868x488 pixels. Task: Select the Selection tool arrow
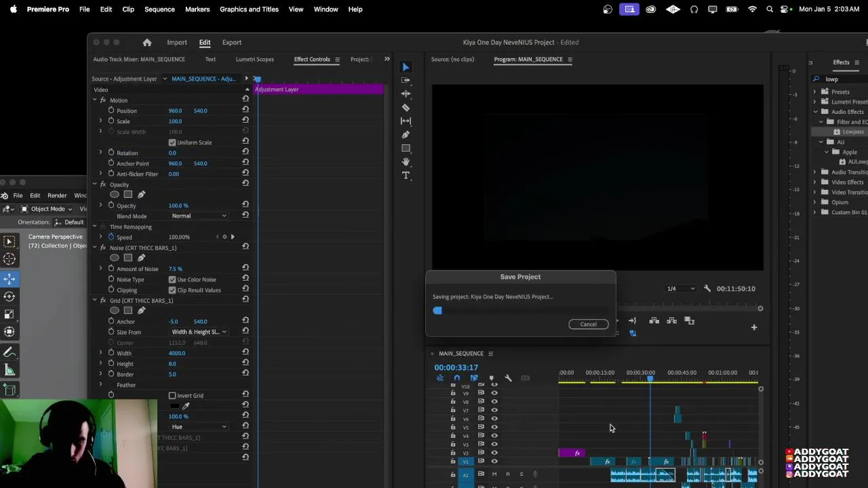point(406,67)
